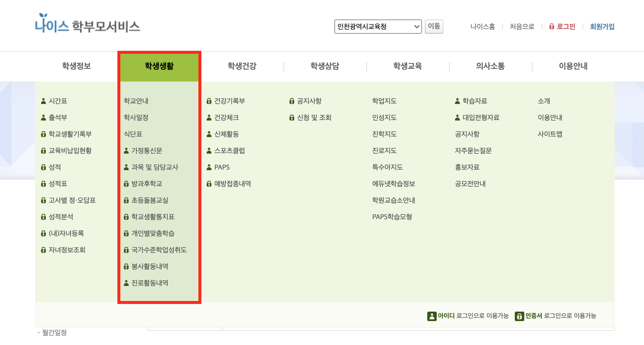Click the 나이스 학부모서비스 logo
644x345 pixels.
coord(87,24)
